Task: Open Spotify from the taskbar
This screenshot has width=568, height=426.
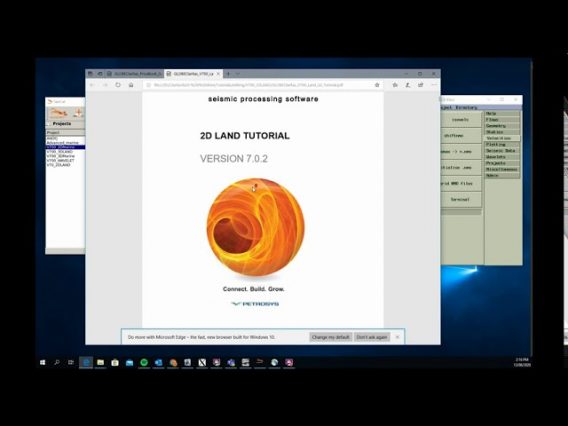Action: tap(144, 362)
